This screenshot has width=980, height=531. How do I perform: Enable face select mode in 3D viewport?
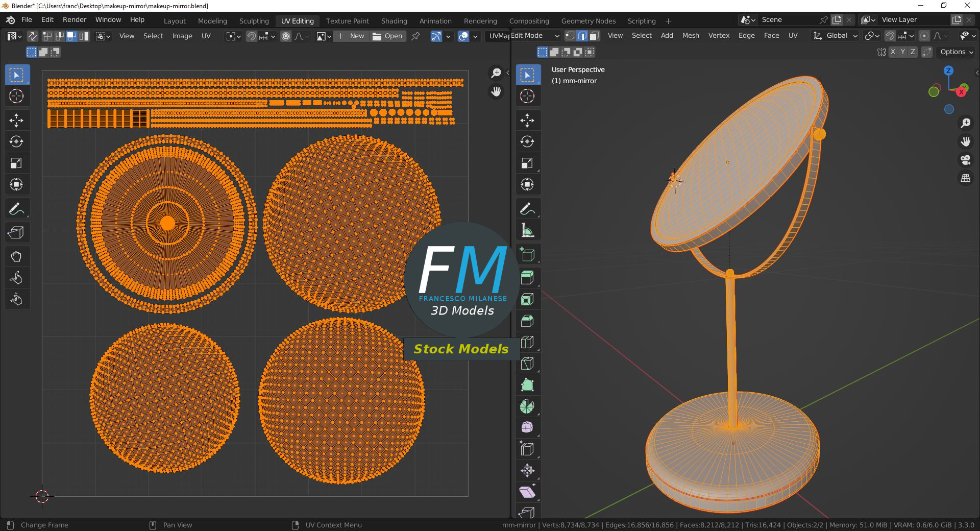[x=594, y=36]
